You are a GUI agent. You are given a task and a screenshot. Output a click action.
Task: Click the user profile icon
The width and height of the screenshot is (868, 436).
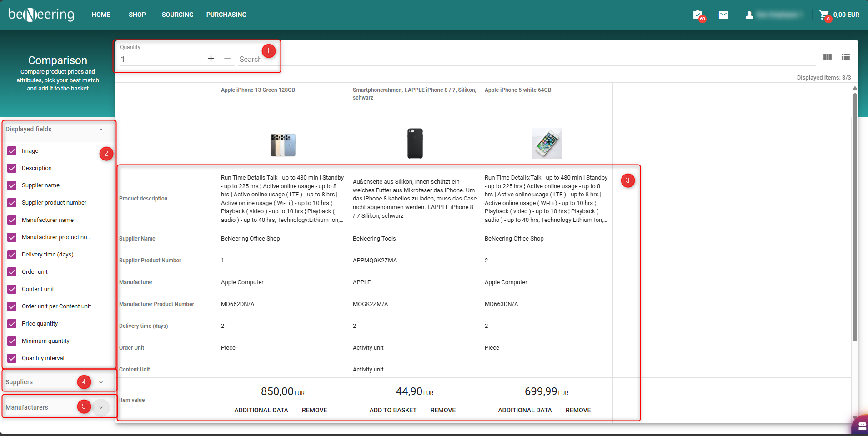[x=749, y=15]
